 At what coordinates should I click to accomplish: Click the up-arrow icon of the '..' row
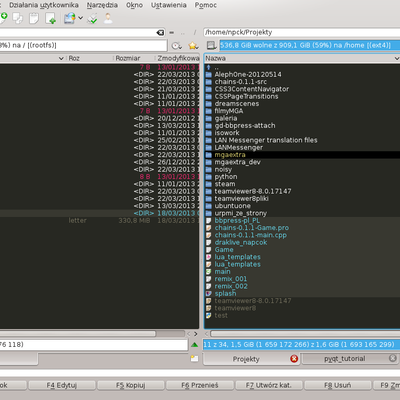point(209,67)
